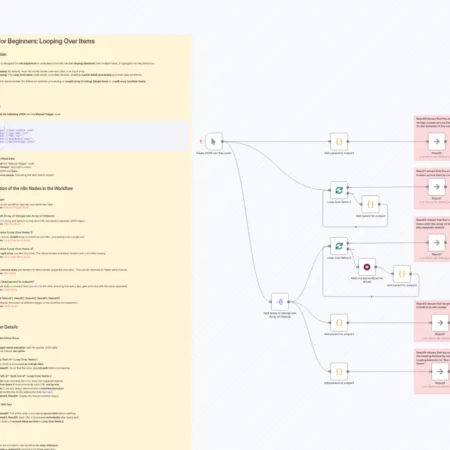Click the output connector dot of the trigger node
Screen dimensions: 450x450
coord(223,142)
